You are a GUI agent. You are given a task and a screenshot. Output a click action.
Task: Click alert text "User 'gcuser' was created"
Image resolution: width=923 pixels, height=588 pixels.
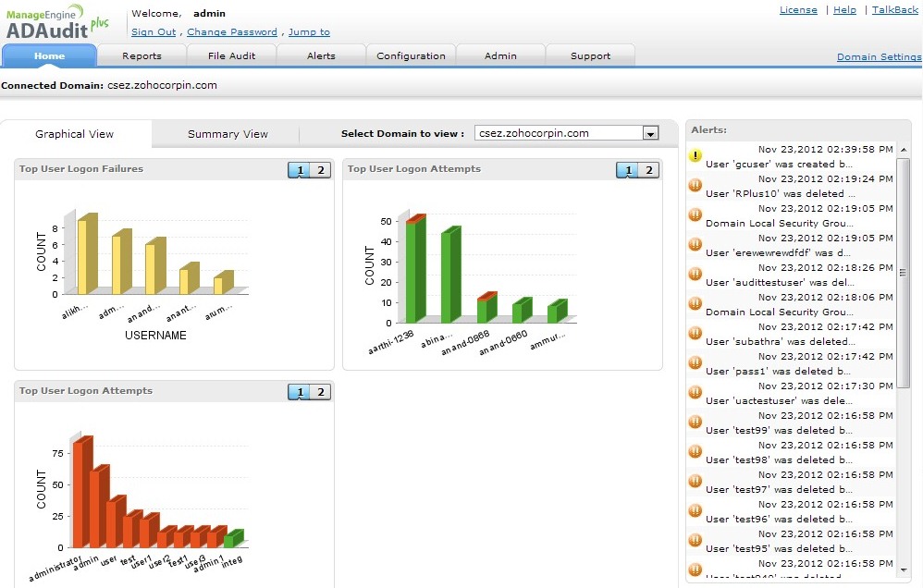point(779,165)
